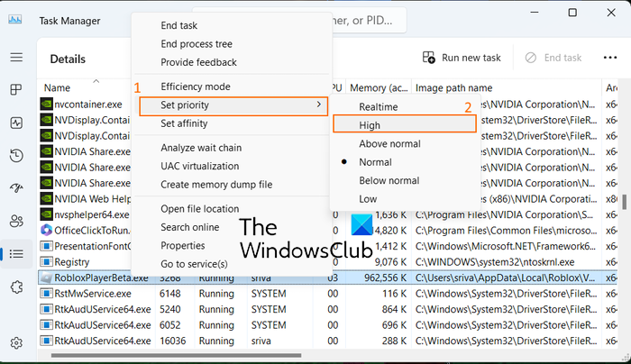631x364 pixels.
Task: Click the Task Manager app icon in title bar
Action: pyautogui.click(x=15, y=20)
